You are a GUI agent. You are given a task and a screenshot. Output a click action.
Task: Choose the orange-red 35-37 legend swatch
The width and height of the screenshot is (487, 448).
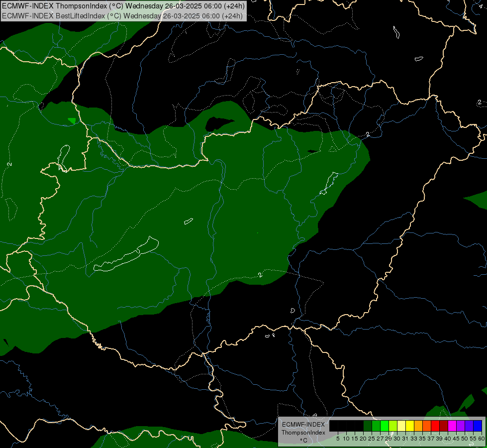point(427,426)
